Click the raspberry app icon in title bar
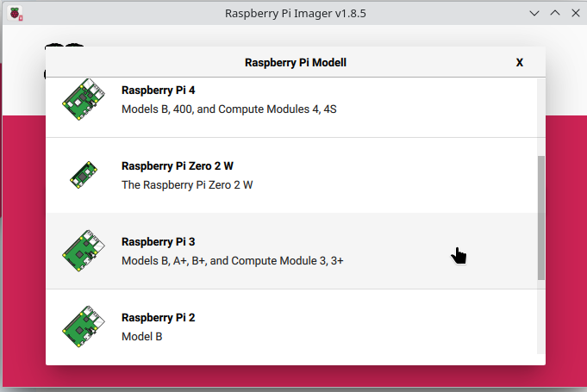Image resolution: width=587 pixels, height=392 pixels. tap(16, 13)
